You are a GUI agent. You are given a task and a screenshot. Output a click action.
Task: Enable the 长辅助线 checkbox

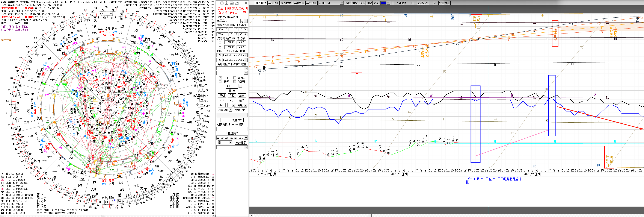(x=393, y=3)
